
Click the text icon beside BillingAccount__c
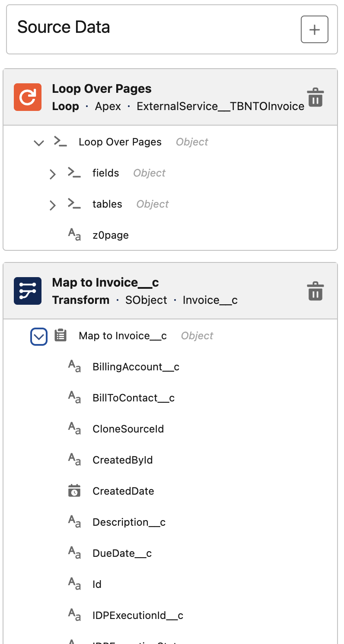[74, 366]
